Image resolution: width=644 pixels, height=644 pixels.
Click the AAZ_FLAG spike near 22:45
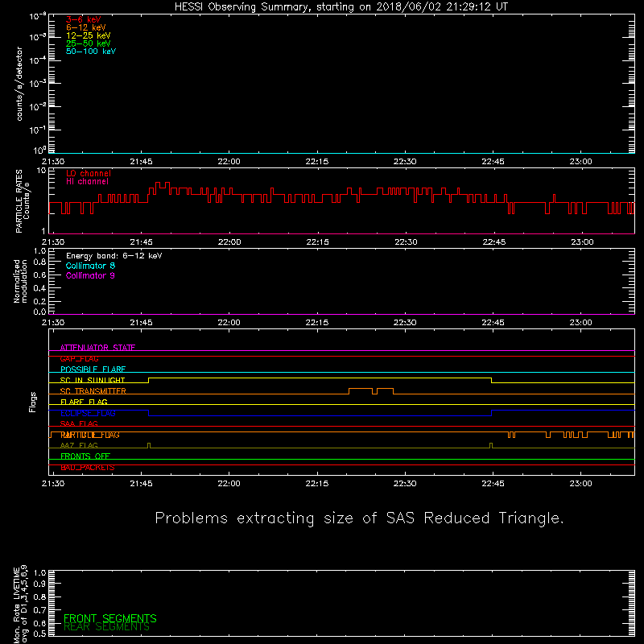click(x=491, y=446)
